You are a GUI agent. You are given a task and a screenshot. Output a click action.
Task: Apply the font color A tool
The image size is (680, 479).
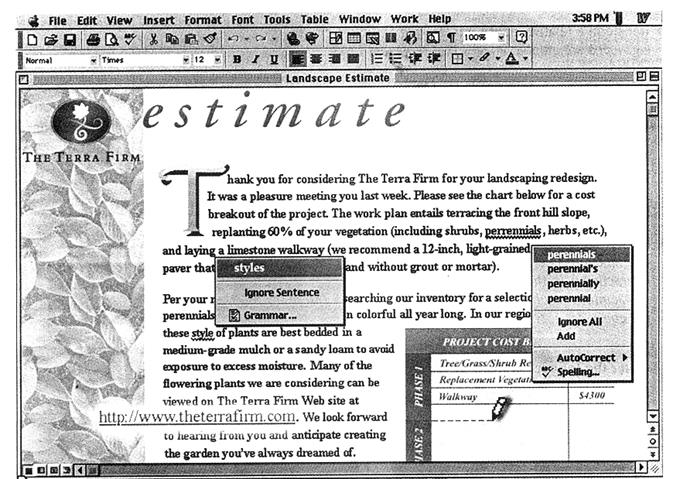[512, 58]
